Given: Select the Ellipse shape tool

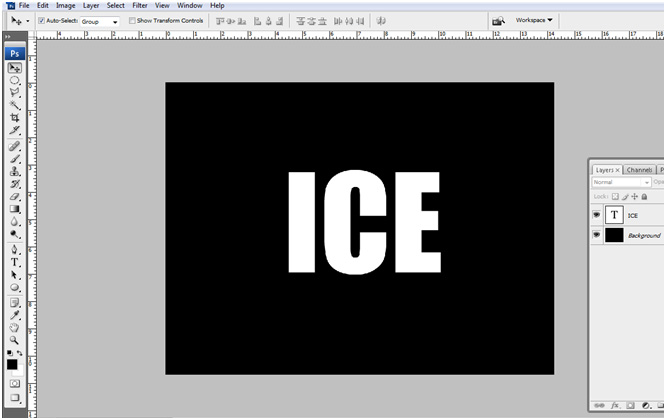Looking at the screenshot, I should 15,288.
